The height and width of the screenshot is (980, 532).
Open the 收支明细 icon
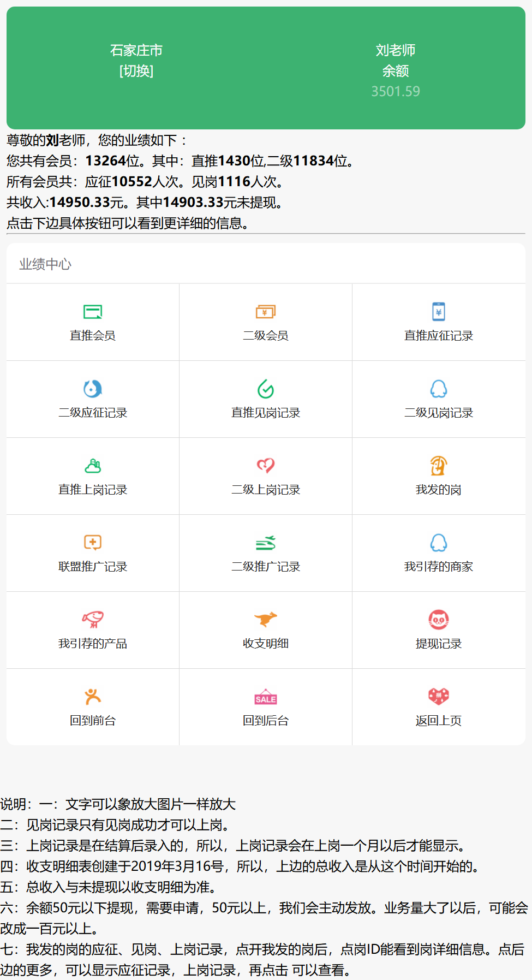[266, 620]
